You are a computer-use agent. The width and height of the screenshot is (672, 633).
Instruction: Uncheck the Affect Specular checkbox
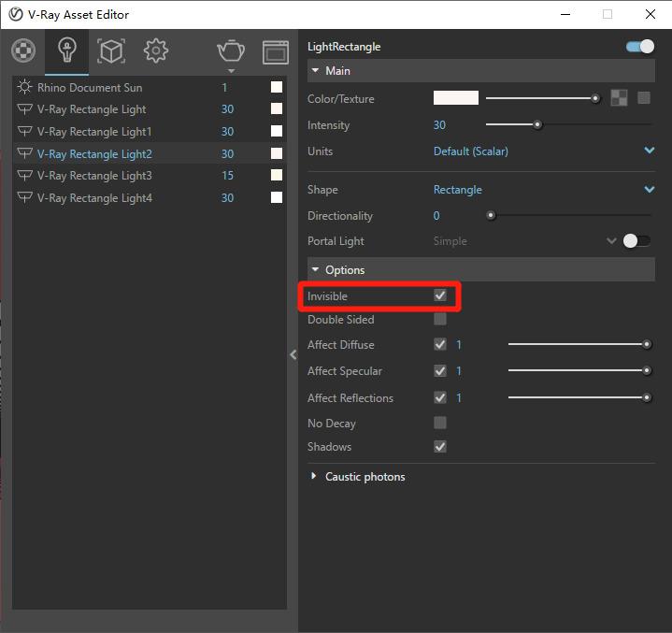click(x=439, y=371)
